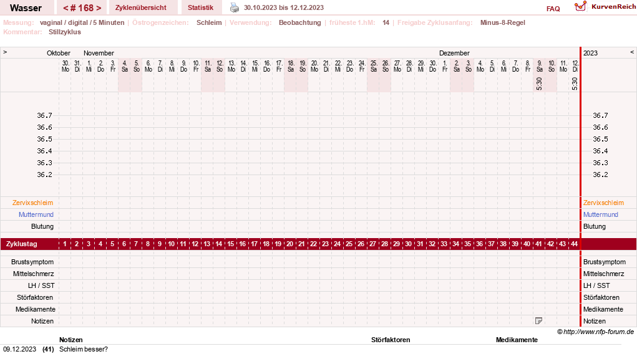Click the right 36.2 temperature axis label
Screen dimensions: 637x364
click(x=600, y=175)
